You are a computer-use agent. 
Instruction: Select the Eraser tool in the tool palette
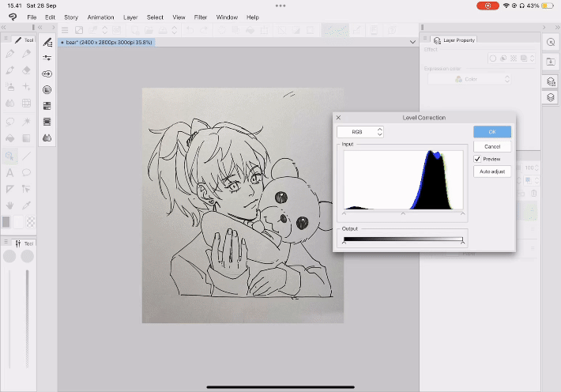(x=27, y=70)
